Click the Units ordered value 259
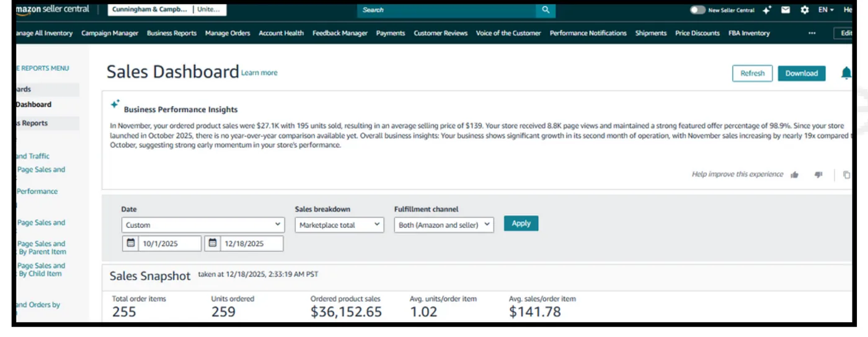The height and width of the screenshot is (337, 868). [223, 312]
